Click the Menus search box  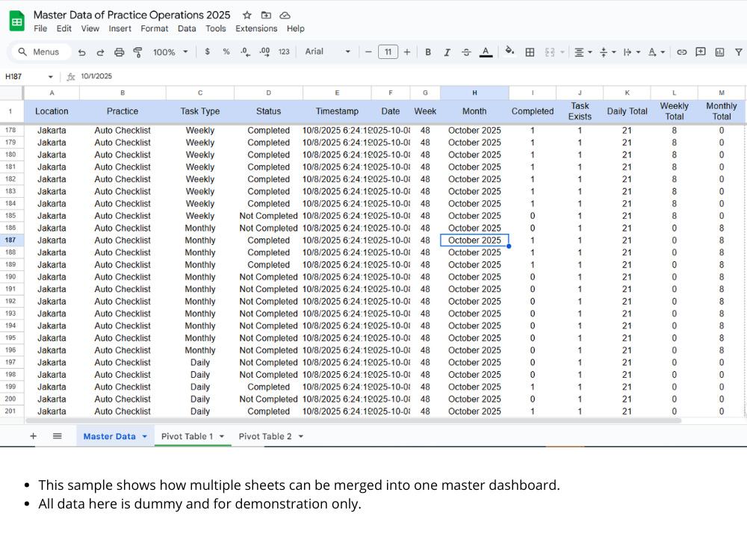pos(41,52)
